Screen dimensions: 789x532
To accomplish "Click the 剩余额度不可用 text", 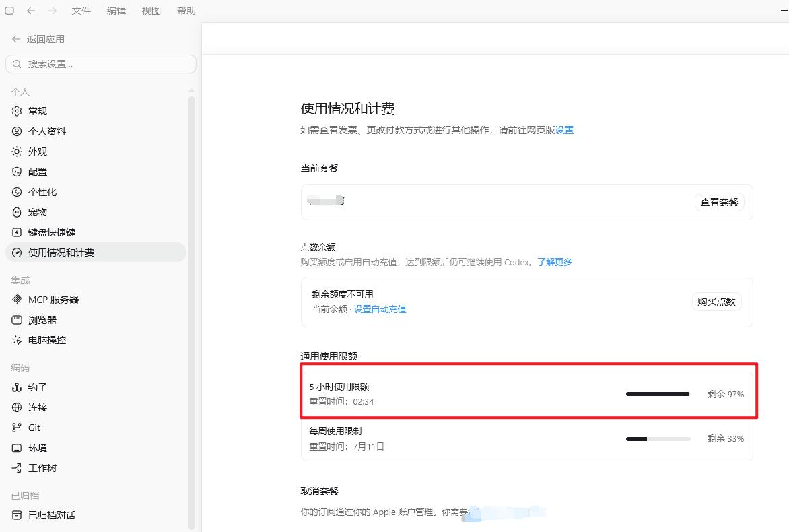I will coord(343,294).
